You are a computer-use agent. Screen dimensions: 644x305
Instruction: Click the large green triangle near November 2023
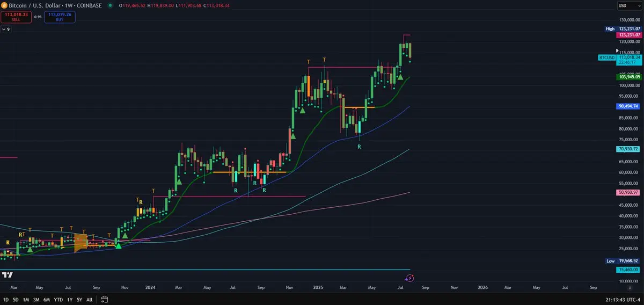pyautogui.click(x=119, y=245)
